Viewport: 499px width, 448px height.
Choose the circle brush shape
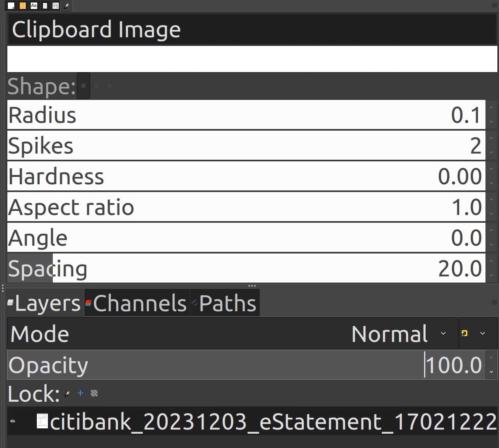click(x=84, y=86)
